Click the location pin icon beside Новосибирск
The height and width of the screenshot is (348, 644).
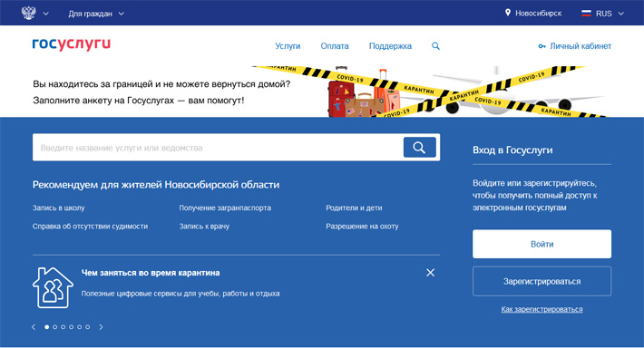[508, 13]
